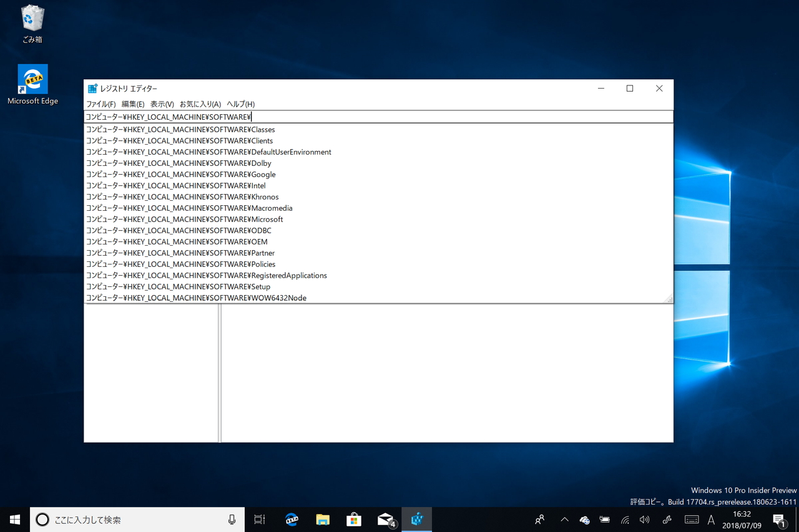Open the Windows Ink Workspace tray icon
The height and width of the screenshot is (532, 799).
click(x=667, y=520)
